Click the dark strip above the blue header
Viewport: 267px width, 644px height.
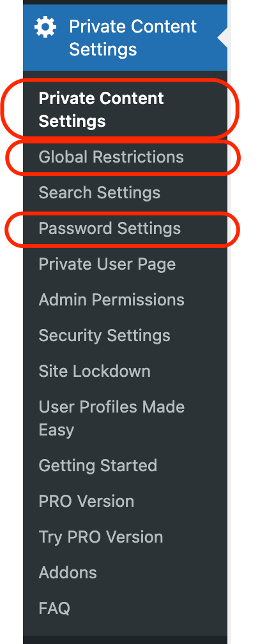(125, 2)
